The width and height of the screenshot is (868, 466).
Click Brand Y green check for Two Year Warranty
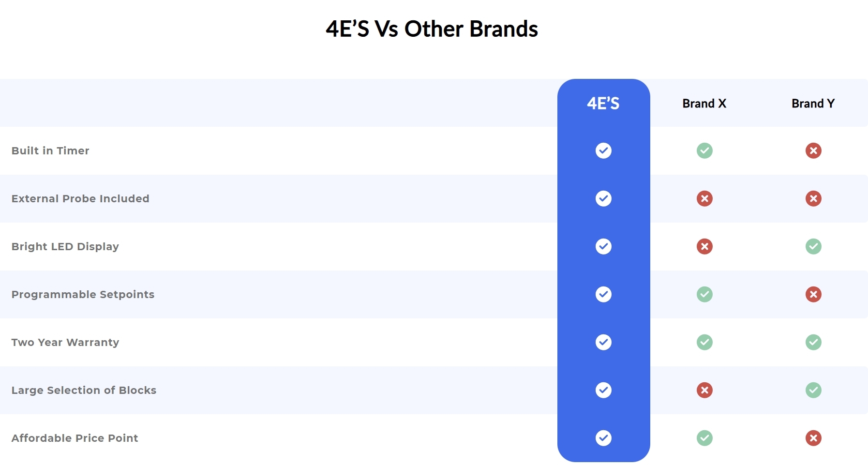point(813,342)
